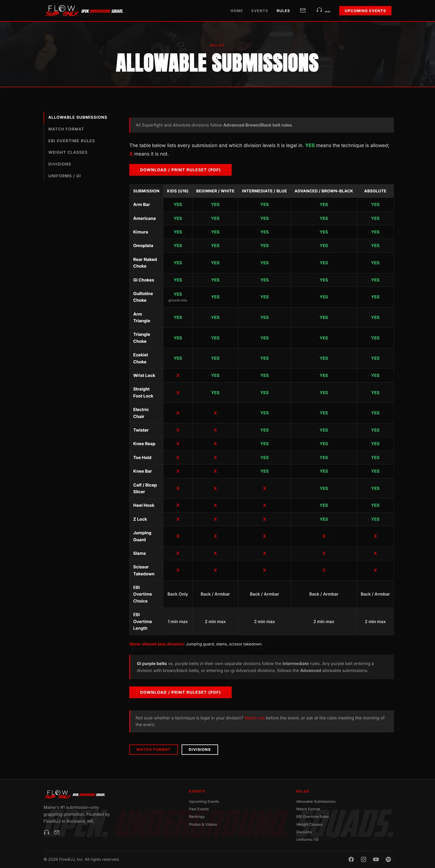
Task: Follow the red Reach out link
Action: pos(254,718)
